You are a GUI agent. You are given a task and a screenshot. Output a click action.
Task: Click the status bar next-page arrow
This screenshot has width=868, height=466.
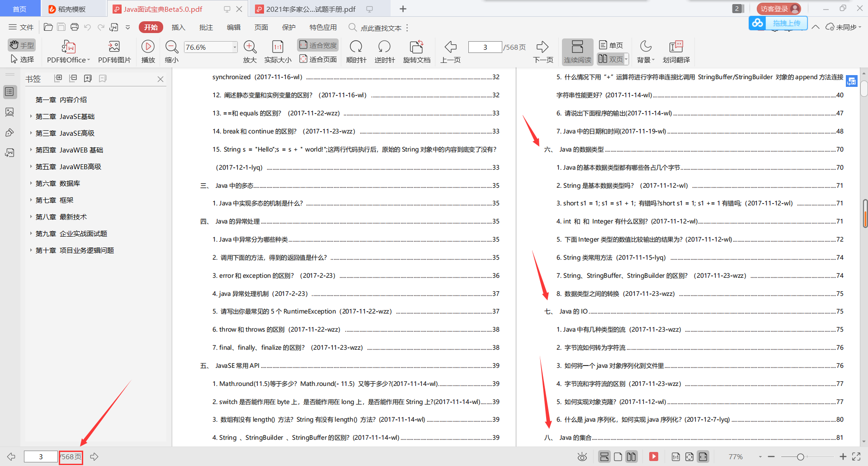94,456
